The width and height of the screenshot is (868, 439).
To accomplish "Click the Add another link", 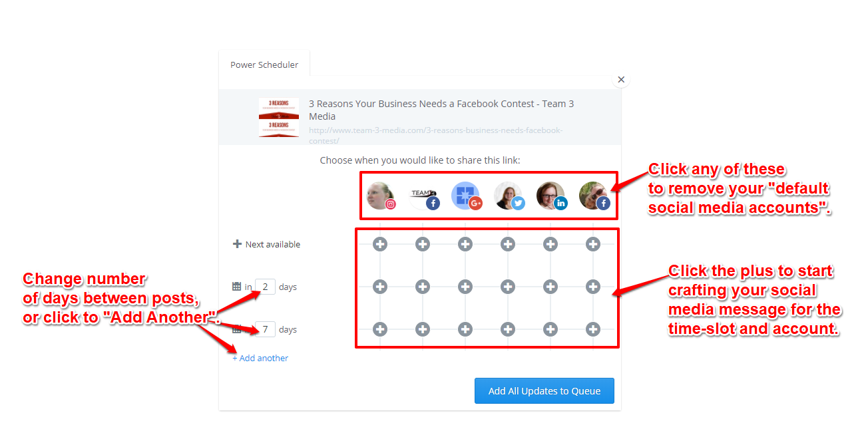I will tap(260, 358).
